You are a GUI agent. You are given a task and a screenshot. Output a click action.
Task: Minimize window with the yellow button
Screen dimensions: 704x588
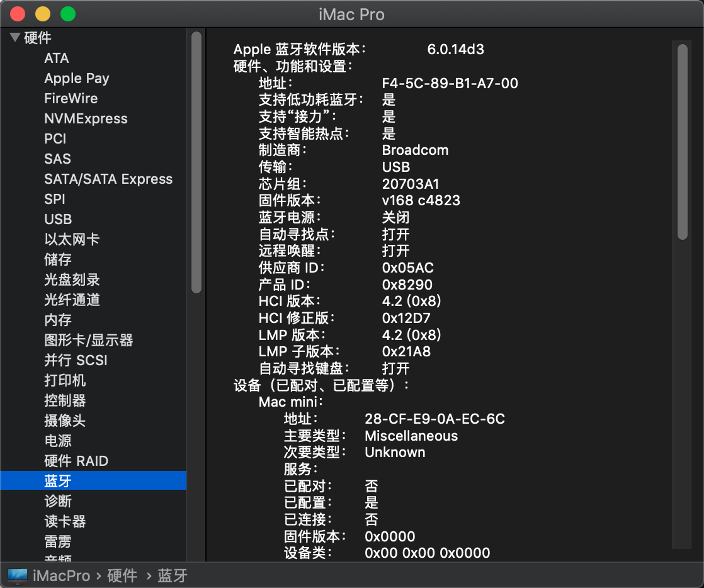(x=43, y=14)
